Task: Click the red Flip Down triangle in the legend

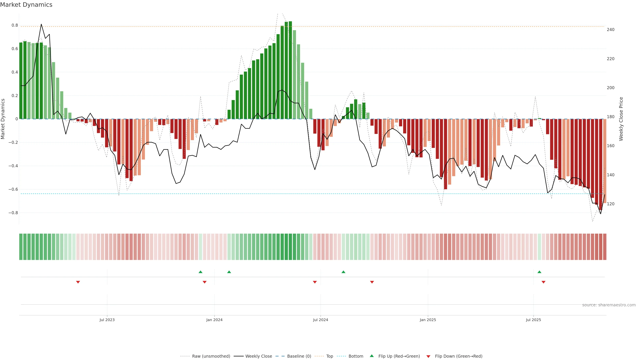Action: pos(428,356)
